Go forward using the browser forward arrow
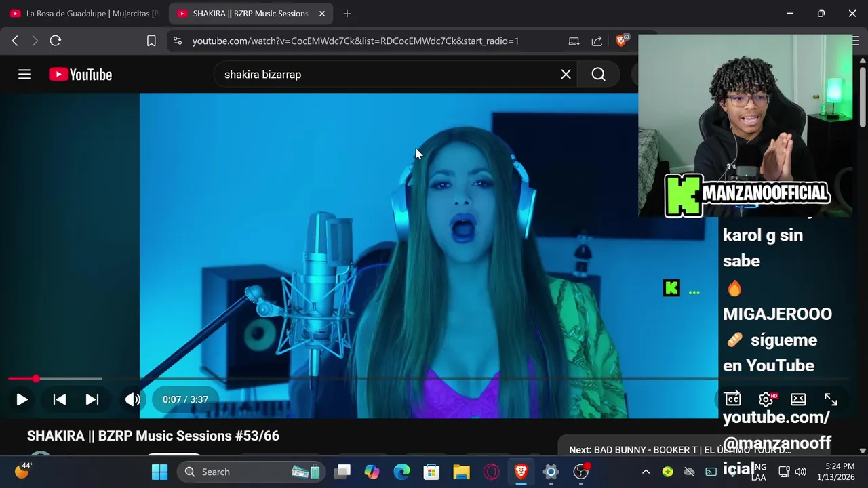 35,41
